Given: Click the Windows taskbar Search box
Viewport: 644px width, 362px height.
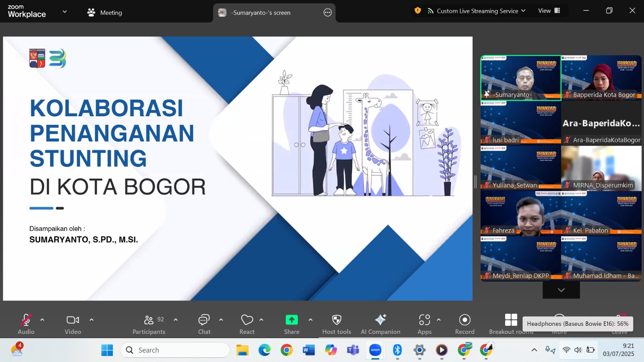Looking at the screenshot, I should coord(175,350).
